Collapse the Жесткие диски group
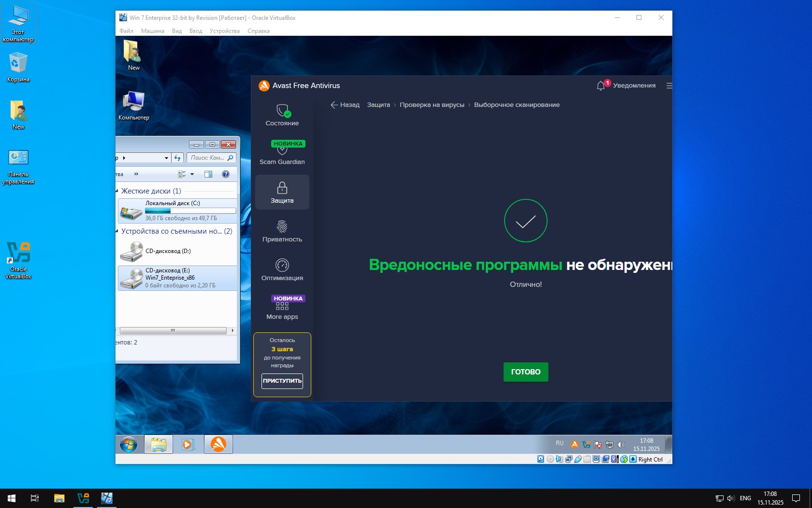812x508 pixels. (x=117, y=191)
